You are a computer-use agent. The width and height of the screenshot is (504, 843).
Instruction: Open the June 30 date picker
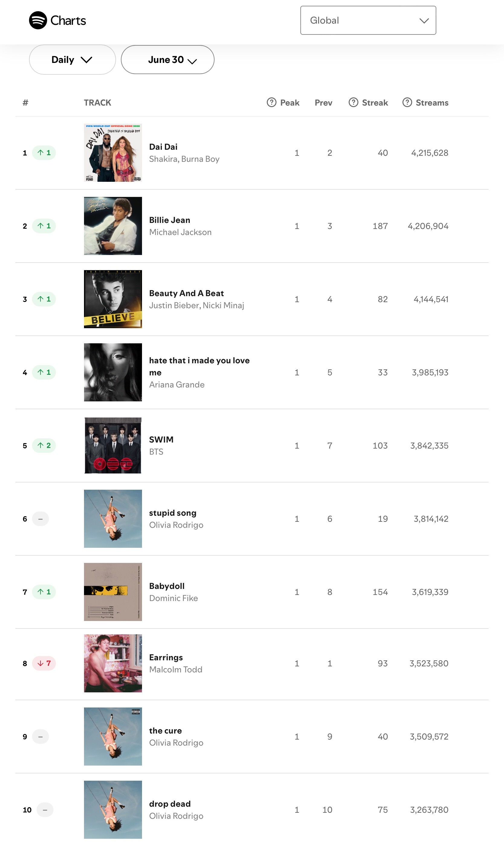(x=167, y=60)
